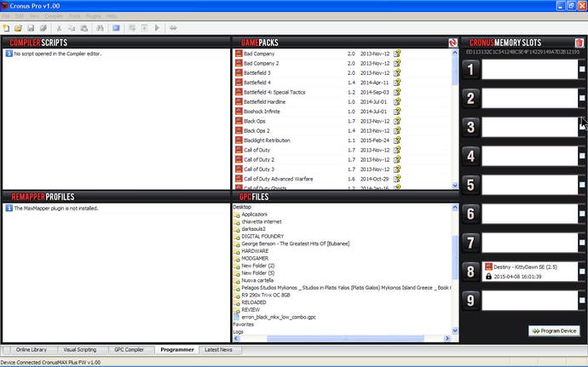The width and height of the screenshot is (588, 367).
Task: Tick the checkbox for memory slot 8
Action: coord(582,271)
